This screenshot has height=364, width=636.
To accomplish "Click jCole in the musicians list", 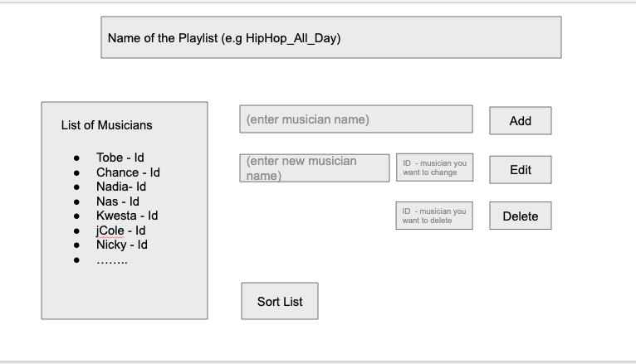I will pyautogui.click(x=120, y=231).
